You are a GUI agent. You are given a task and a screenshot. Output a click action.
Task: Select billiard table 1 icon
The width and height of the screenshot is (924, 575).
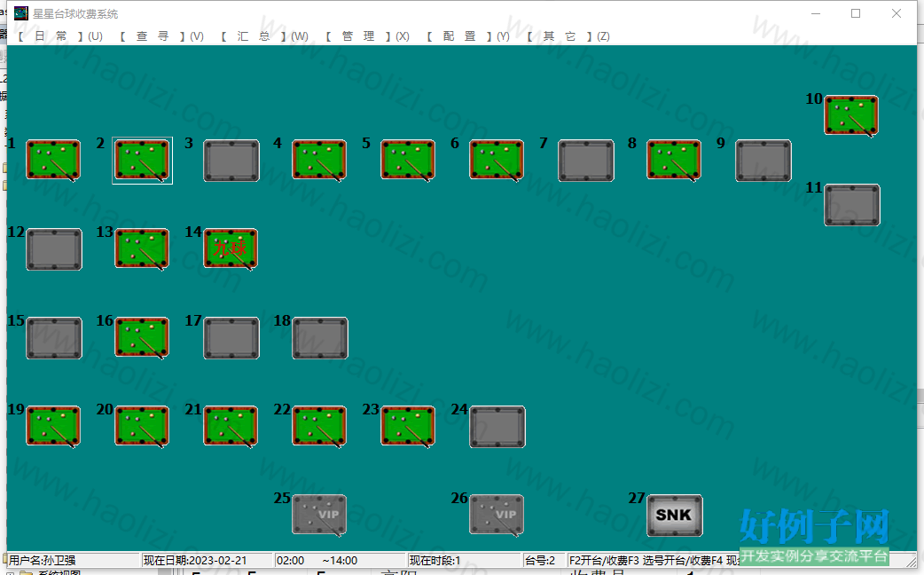53,161
